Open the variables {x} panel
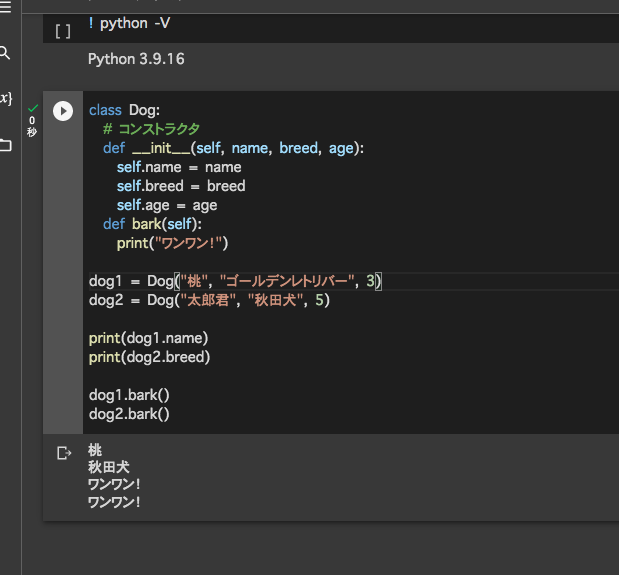 click(x=6, y=98)
